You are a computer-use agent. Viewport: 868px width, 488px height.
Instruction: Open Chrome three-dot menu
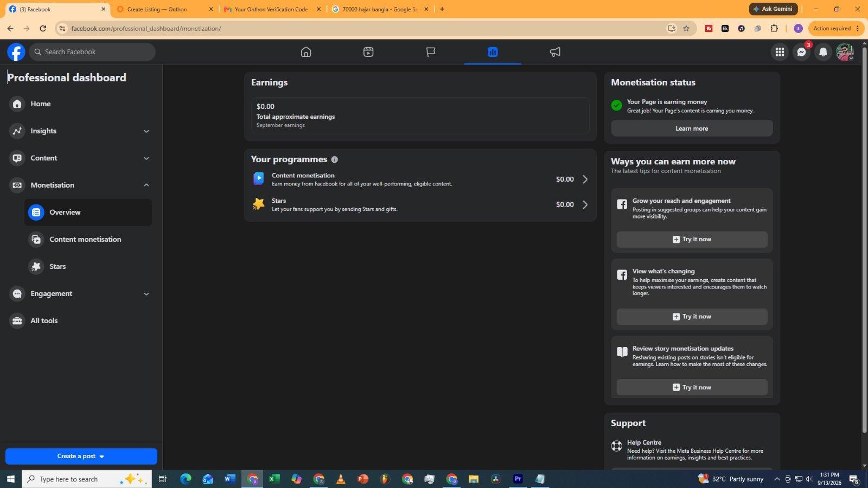pyautogui.click(x=858, y=28)
